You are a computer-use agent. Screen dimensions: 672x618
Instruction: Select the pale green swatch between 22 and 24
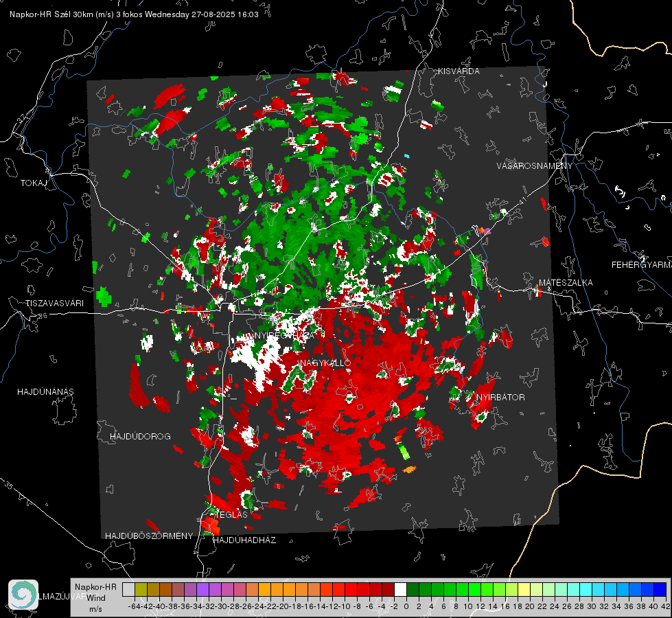coord(548,589)
